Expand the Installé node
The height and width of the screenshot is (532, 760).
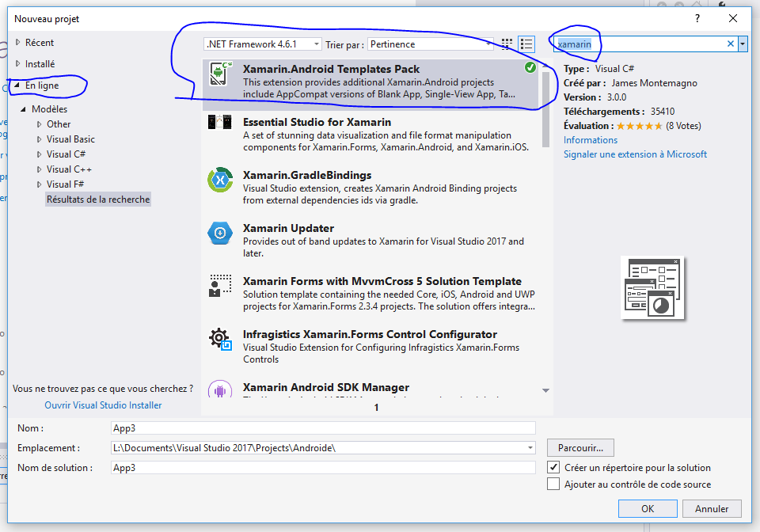(18, 63)
